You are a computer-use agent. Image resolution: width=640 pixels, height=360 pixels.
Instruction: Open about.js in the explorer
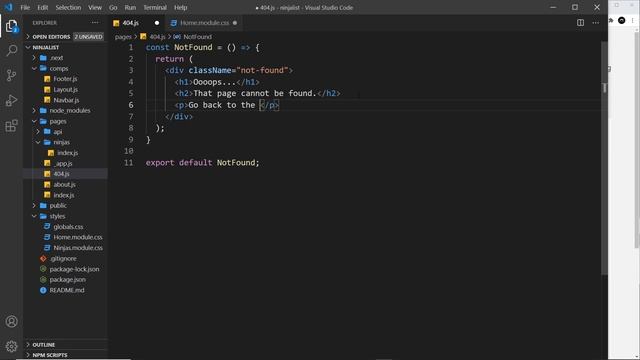[x=65, y=184]
